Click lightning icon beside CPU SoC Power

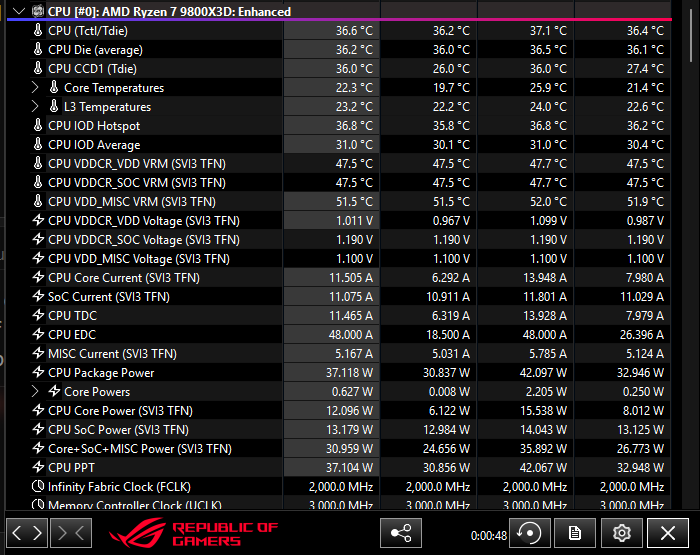coord(38,429)
